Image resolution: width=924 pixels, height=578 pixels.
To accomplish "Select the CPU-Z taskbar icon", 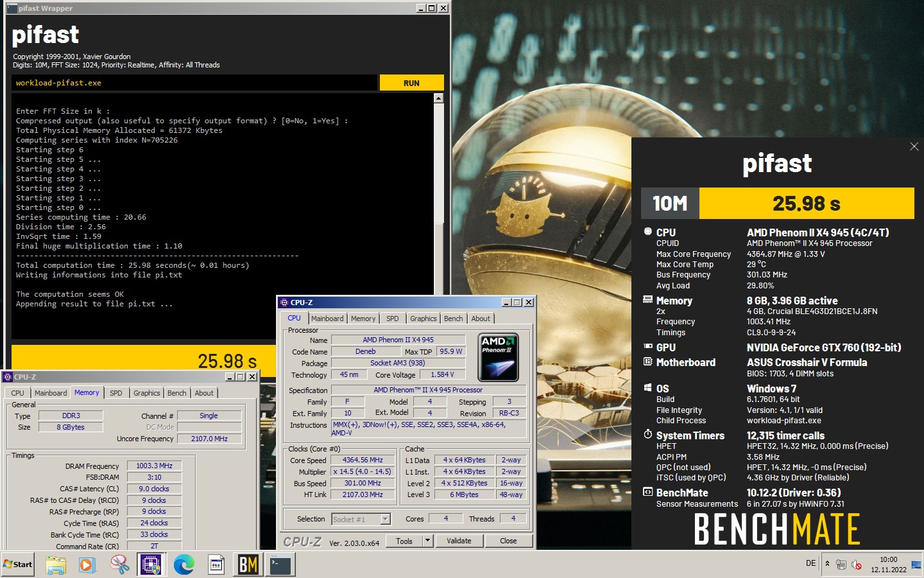I will pos(151,565).
